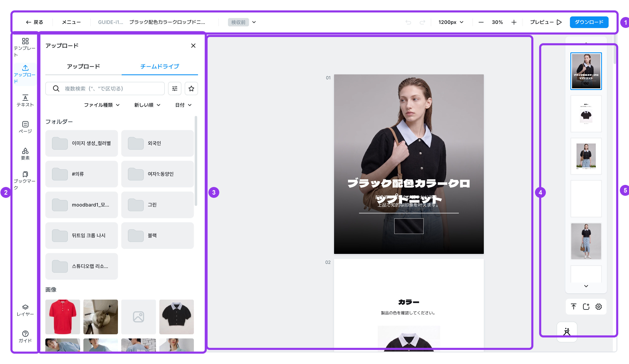Open the #의류 folder
629x364 pixels.
tap(81, 174)
